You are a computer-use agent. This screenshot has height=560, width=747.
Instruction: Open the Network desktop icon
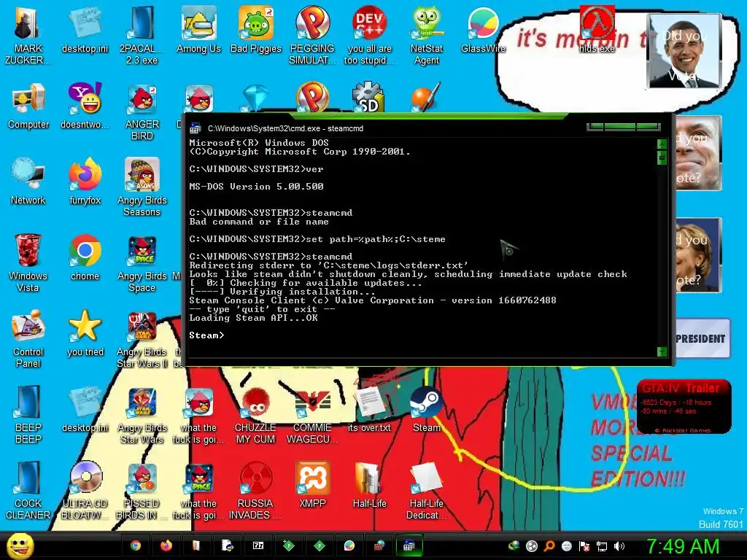pyautogui.click(x=28, y=182)
